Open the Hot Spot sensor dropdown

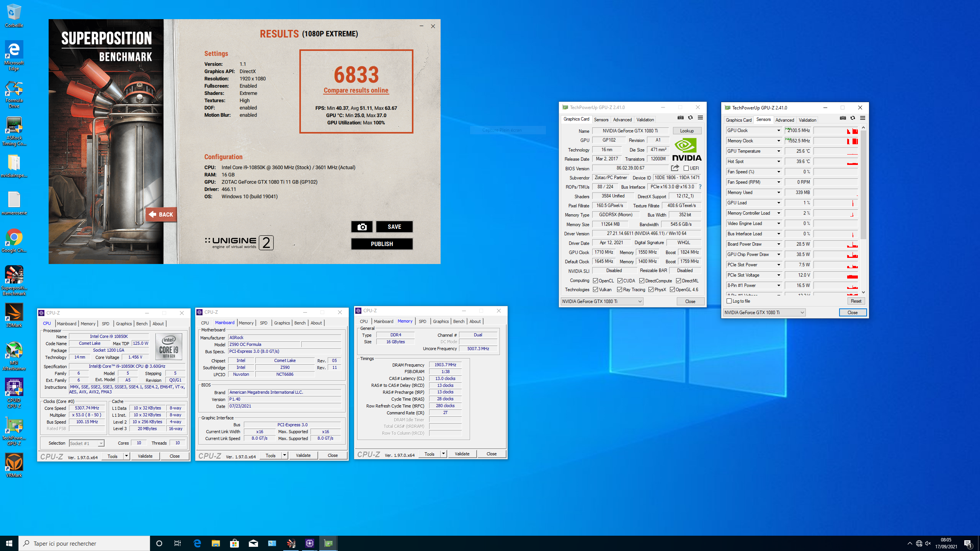pyautogui.click(x=778, y=161)
